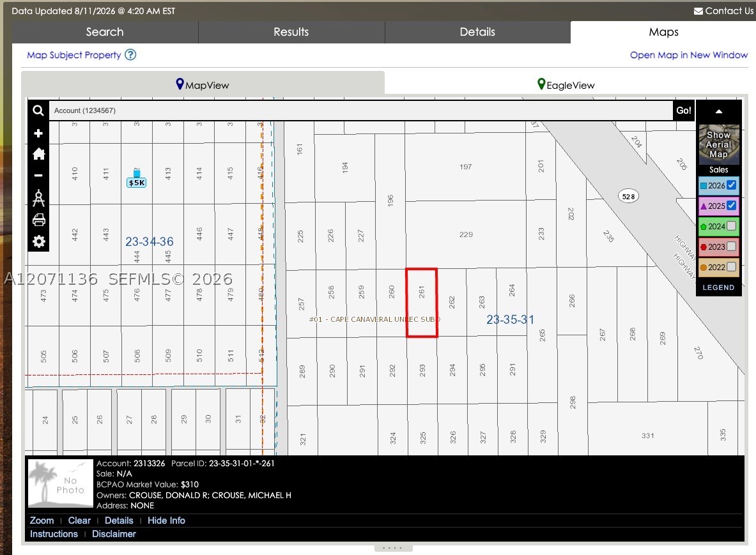Screen dimensions: 756x555
Task: Click the Hide Info link
Action: pos(166,521)
